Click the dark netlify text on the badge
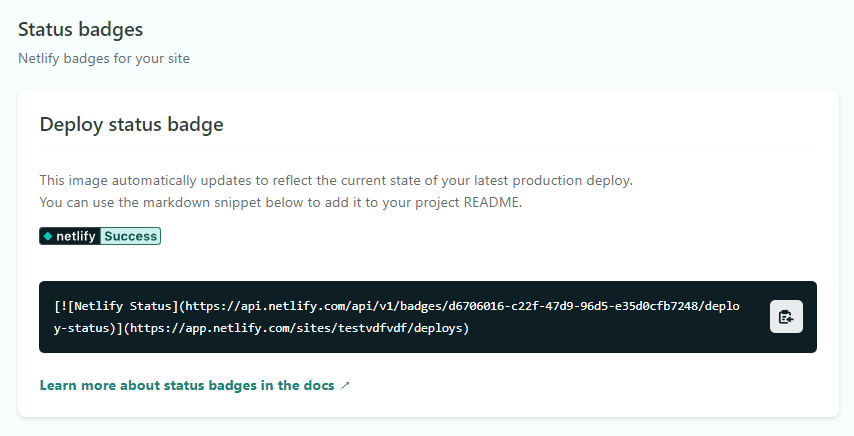854x436 pixels. click(x=76, y=236)
